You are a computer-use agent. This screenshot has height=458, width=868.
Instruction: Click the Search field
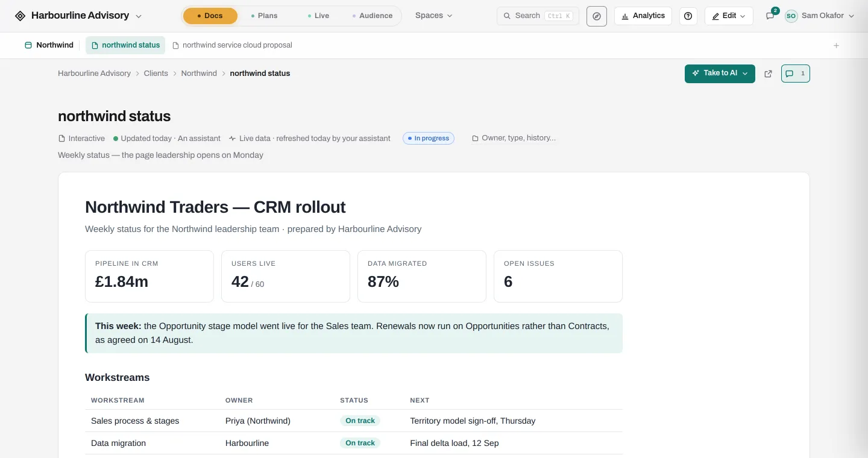(538, 16)
